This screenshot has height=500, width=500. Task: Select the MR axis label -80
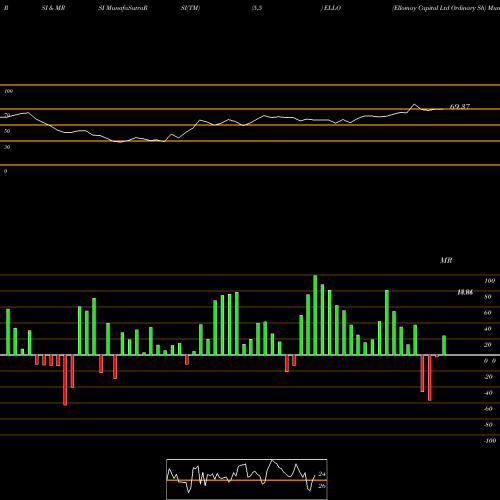click(x=488, y=425)
